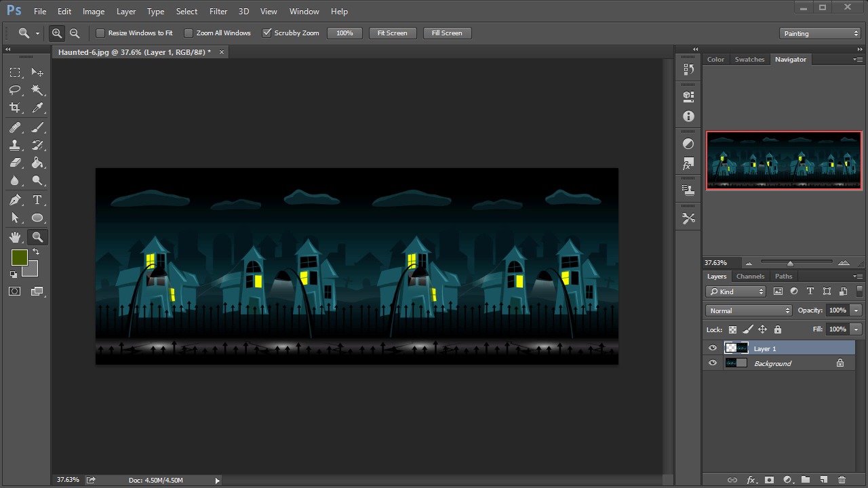Image resolution: width=868 pixels, height=488 pixels.
Task: Select the Lasso tool
Action: (15, 90)
